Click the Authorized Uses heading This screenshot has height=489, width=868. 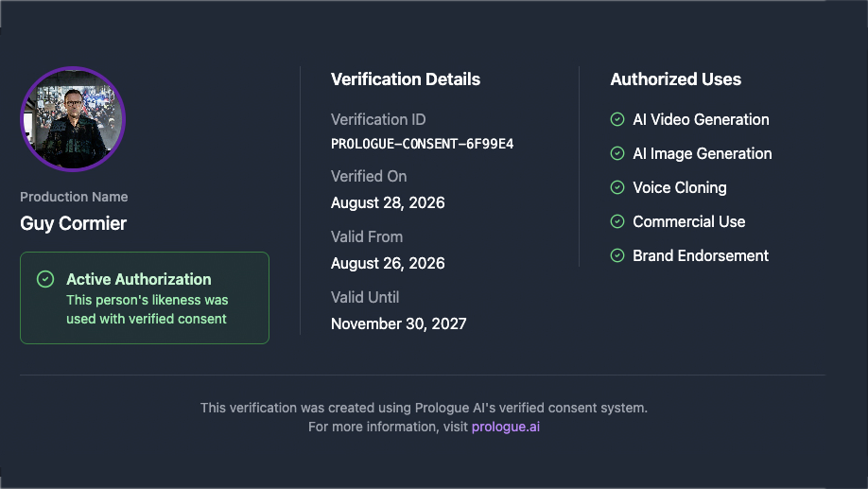coord(675,79)
